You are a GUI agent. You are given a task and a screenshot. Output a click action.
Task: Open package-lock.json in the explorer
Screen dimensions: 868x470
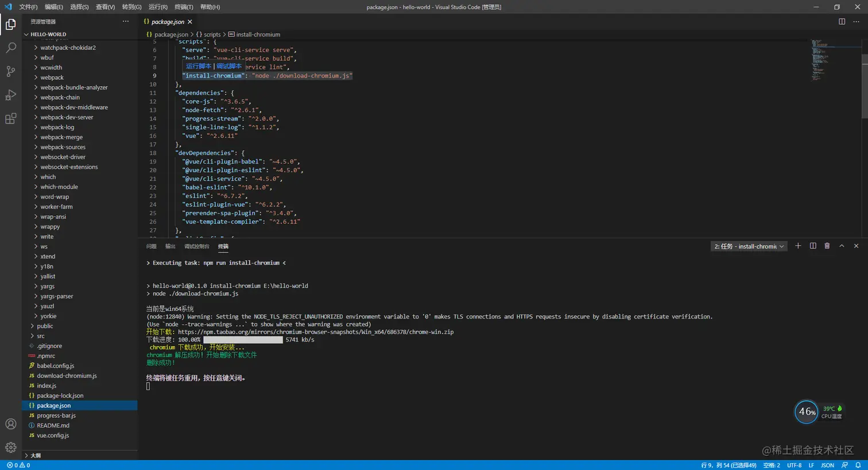tap(80, 396)
